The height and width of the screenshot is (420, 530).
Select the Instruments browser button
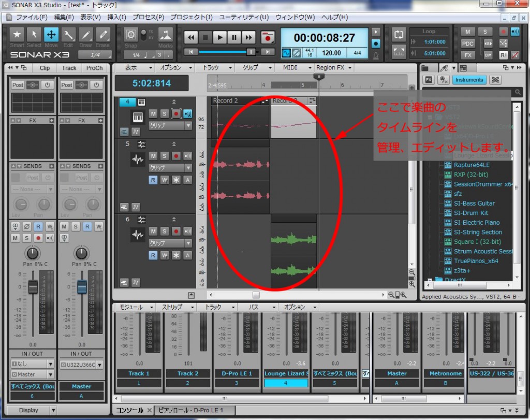(x=469, y=80)
